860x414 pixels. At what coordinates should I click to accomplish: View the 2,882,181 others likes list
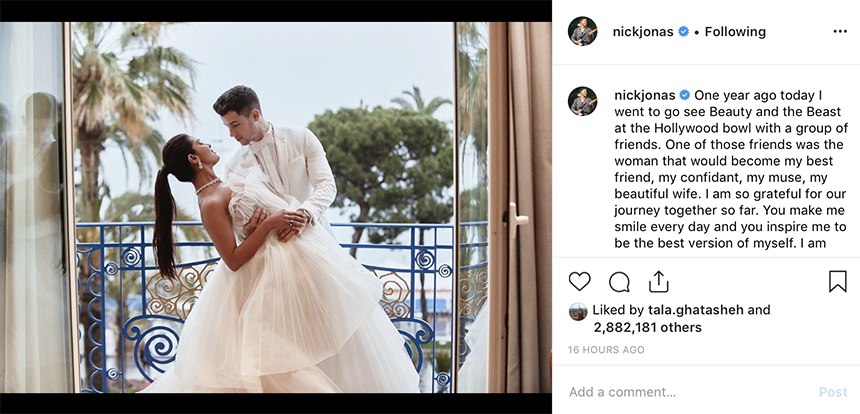647,328
